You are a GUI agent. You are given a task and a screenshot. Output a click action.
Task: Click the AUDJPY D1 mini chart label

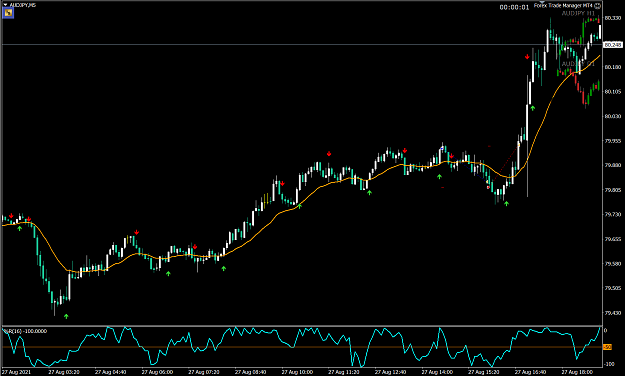coord(578,64)
